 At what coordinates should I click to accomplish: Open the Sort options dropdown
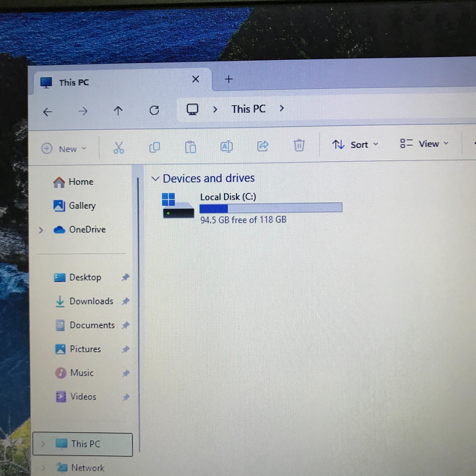(355, 145)
